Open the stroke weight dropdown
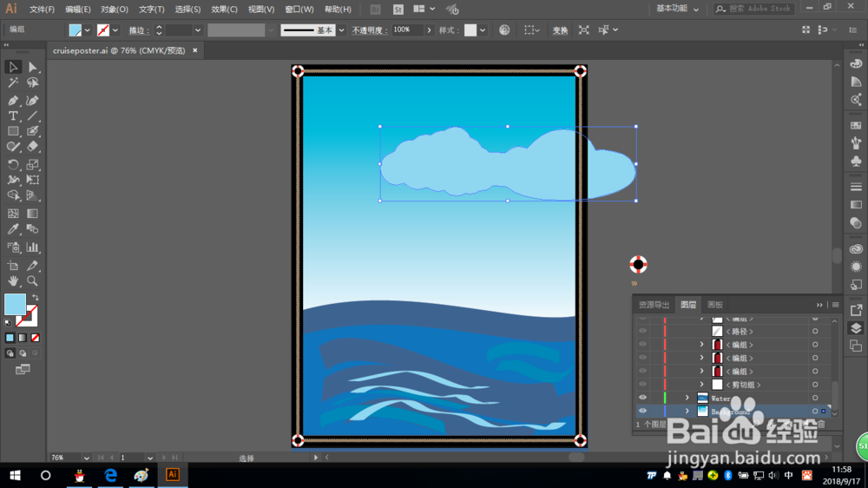 198,30
